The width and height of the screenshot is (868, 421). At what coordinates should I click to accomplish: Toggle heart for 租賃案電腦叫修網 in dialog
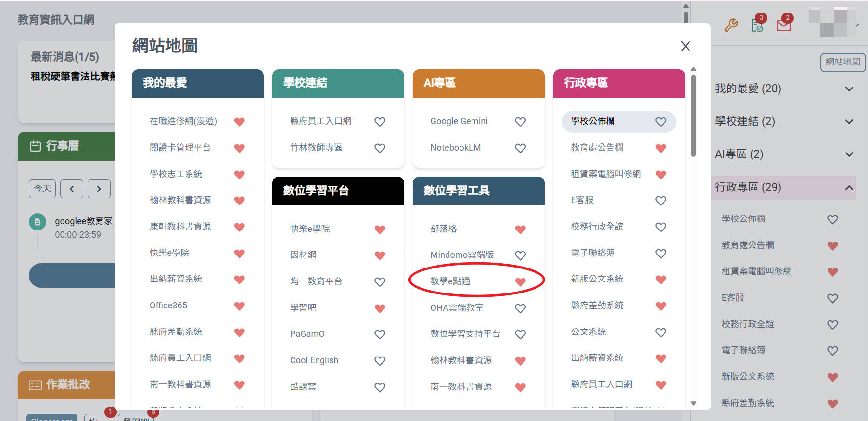(661, 175)
